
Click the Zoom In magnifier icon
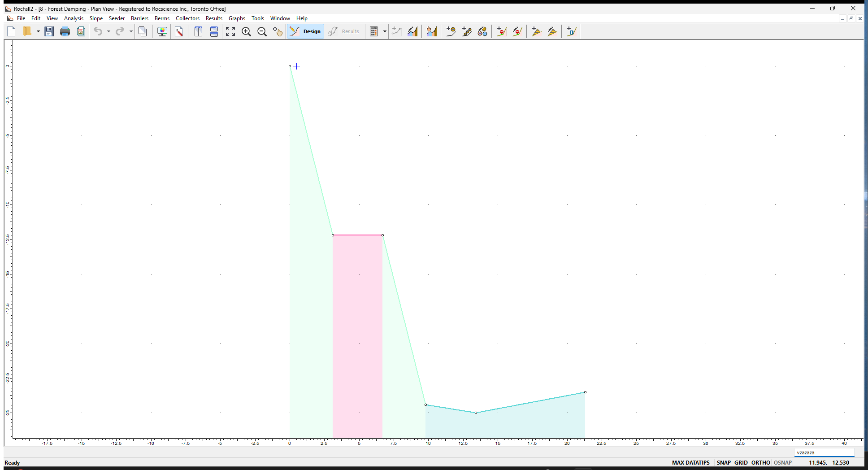(x=246, y=31)
